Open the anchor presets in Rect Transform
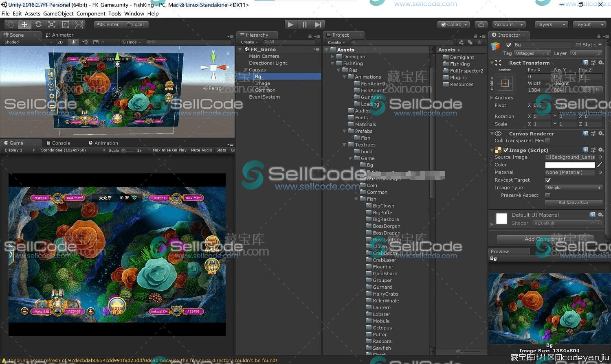Screen dimensions: 611x364 [505, 83]
